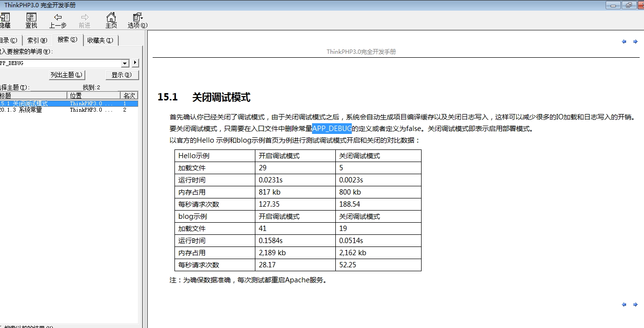Screen dimensions: 644x328
Task: Click the table cell showing 800 kb
Action: pos(378,192)
